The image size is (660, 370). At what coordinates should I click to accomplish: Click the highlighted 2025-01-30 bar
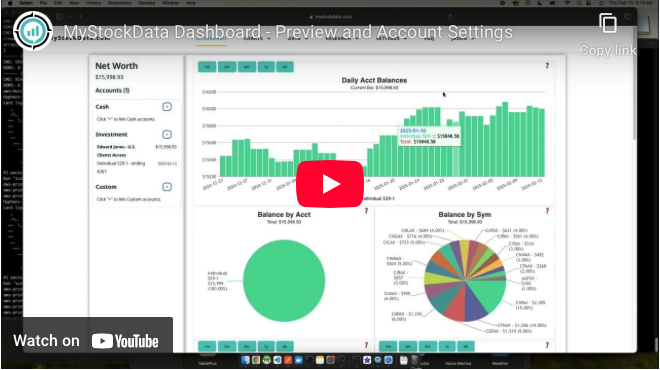tap(456, 150)
